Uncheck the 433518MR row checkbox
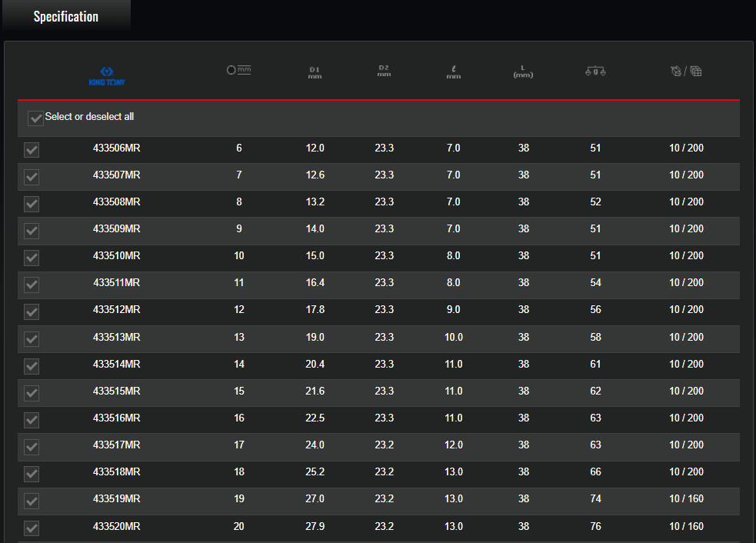 point(32,474)
